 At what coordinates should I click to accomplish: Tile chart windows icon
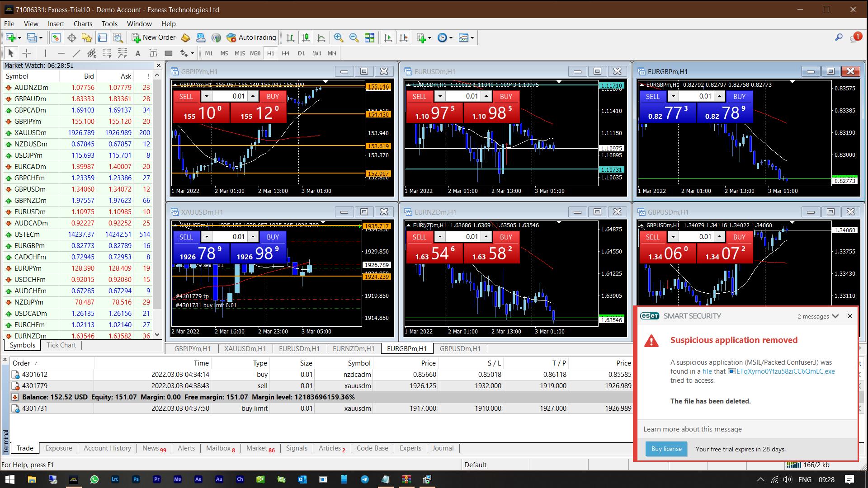(369, 38)
